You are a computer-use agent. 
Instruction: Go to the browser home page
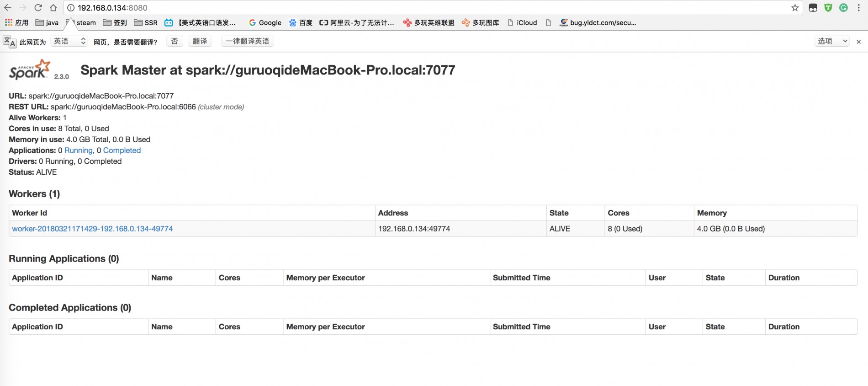[53, 8]
